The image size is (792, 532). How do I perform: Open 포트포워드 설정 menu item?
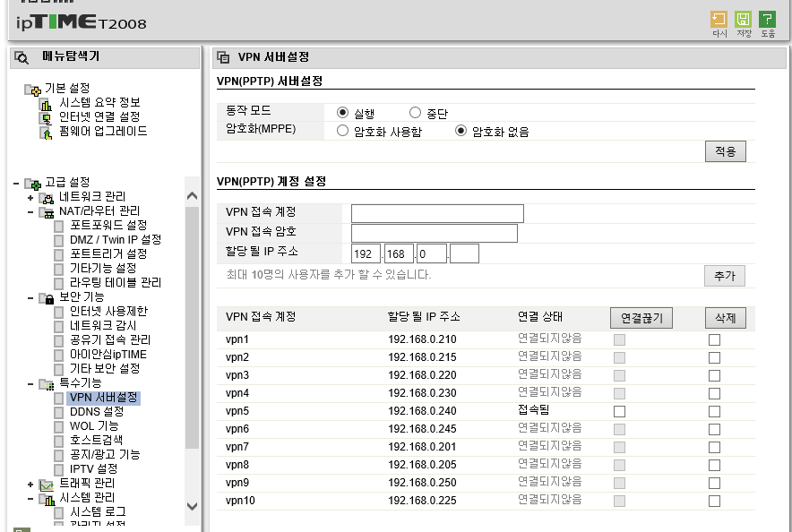coord(108,225)
